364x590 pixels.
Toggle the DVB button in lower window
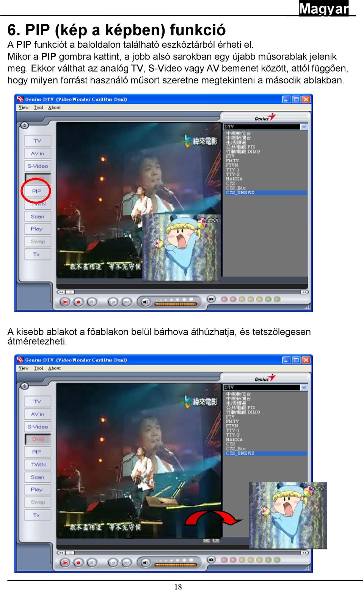(x=38, y=439)
